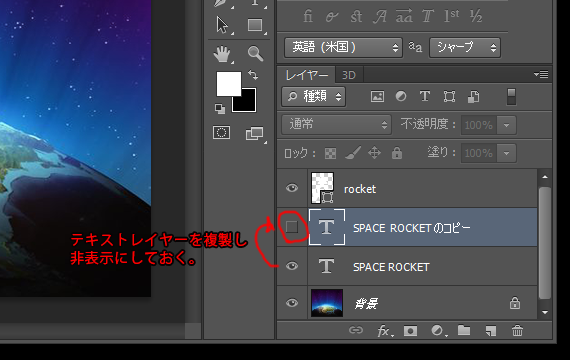
Task: Enable stylistic alternates (aa) icon
Action: (404, 16)
